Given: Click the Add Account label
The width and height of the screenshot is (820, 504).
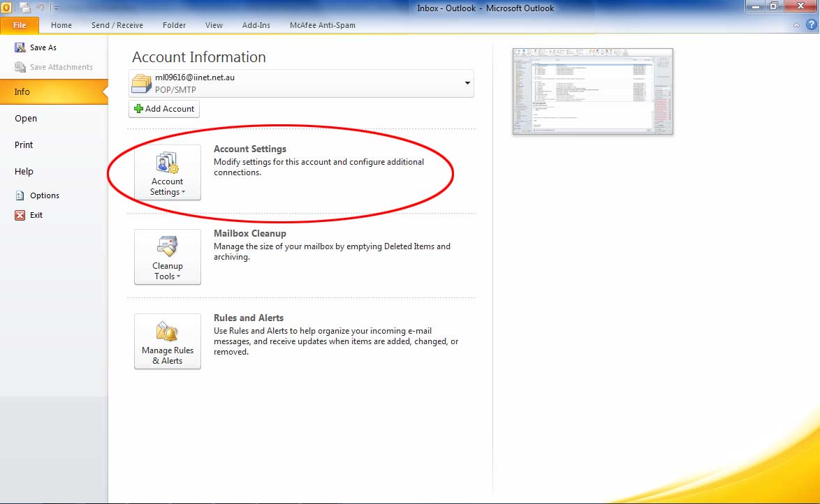Looking at the screenshot, I should click(170, 109).
